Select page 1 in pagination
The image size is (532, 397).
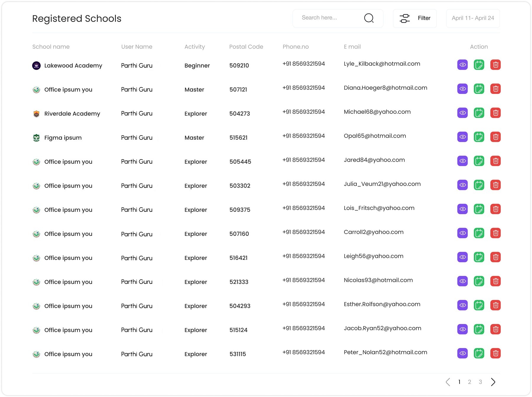tap(459, 382)
